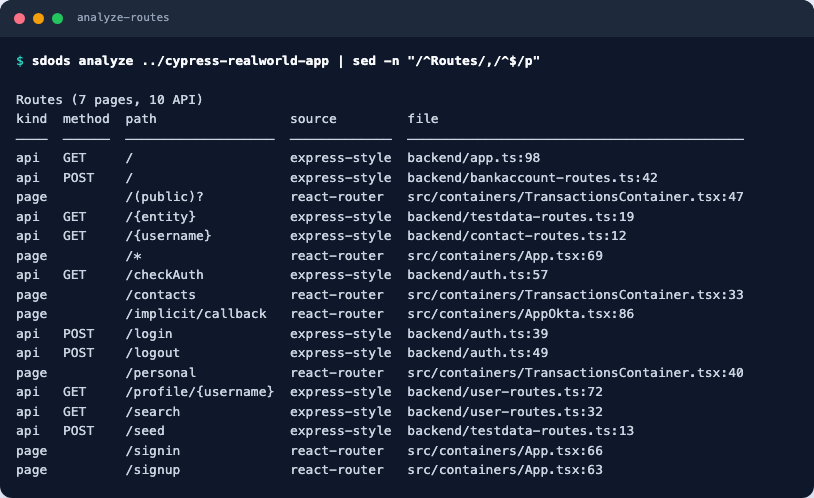The height and width of the screenshot is (498, 814).
Task: Click the /profile/{username} route path
Action: coord(199,392)
